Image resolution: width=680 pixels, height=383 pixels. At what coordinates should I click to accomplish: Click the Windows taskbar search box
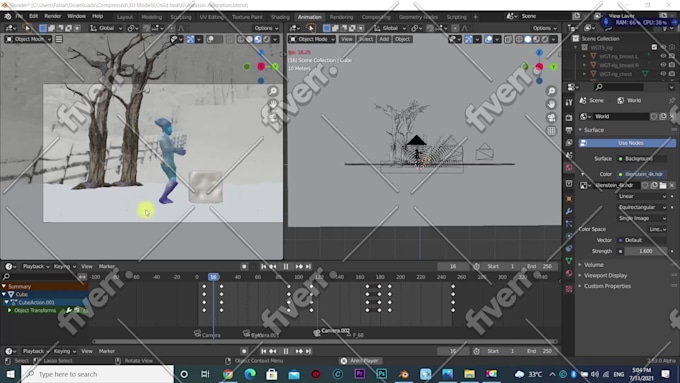97,374
